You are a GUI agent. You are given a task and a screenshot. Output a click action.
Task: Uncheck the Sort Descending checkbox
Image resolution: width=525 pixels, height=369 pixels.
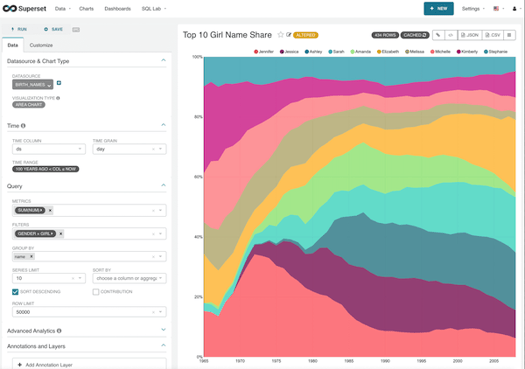point(15,292)
